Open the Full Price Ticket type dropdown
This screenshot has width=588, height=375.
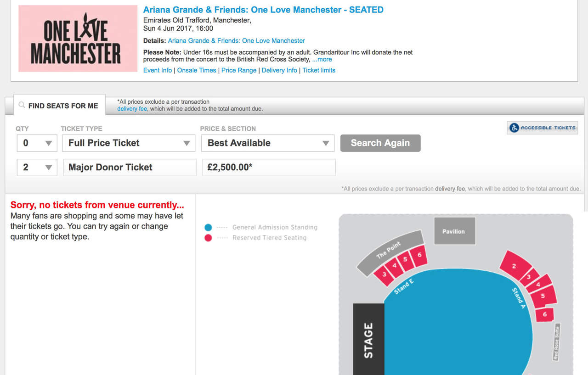click(x=129, y=143)
